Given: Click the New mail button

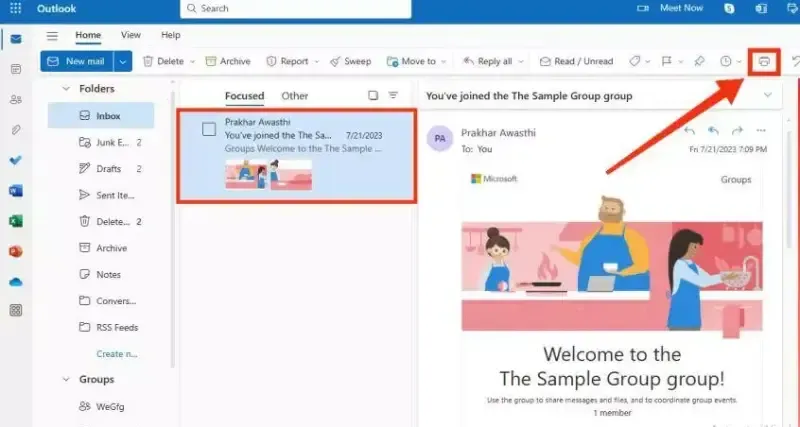Looking at the screenshot, I should tap(77, 61).
